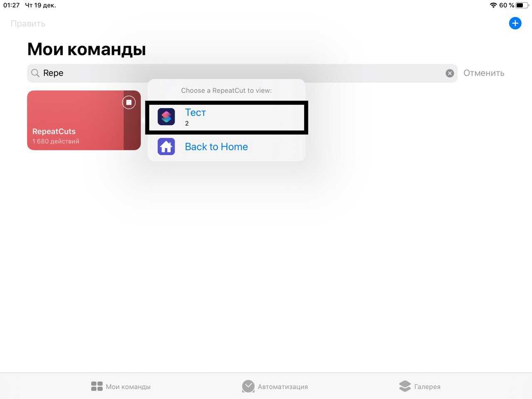532x399 pixels.
Task: Click the Back to Home house icon
Action: pyautogui.click(x=166, y=147)
